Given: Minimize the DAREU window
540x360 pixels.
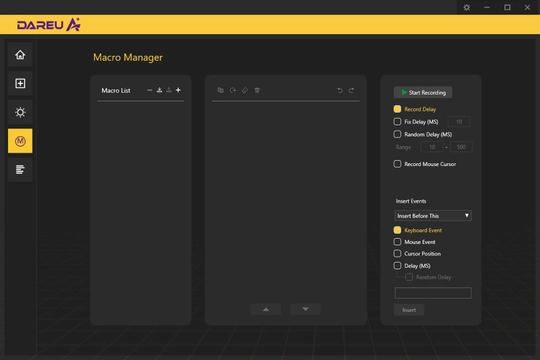Looking at the screenshot, I should pyautogui.click(x=487, y=7).
